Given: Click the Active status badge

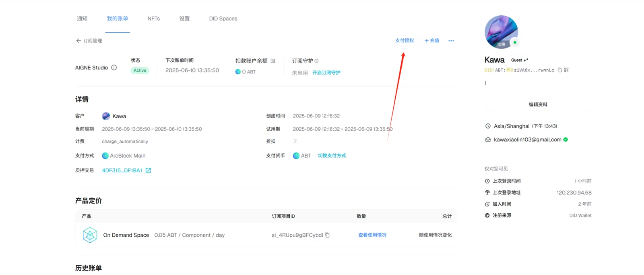Looking at the screenshot, I should [x=140, y=71].
